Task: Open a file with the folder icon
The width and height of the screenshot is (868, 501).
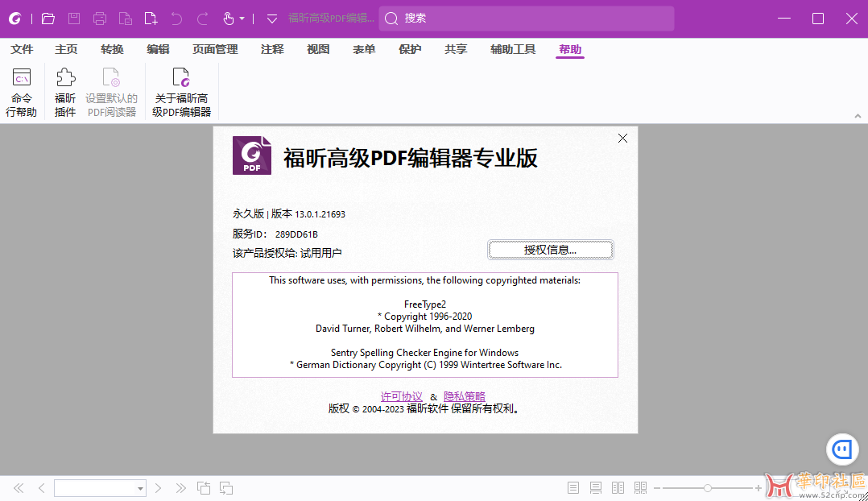Action: coord(48,19)
